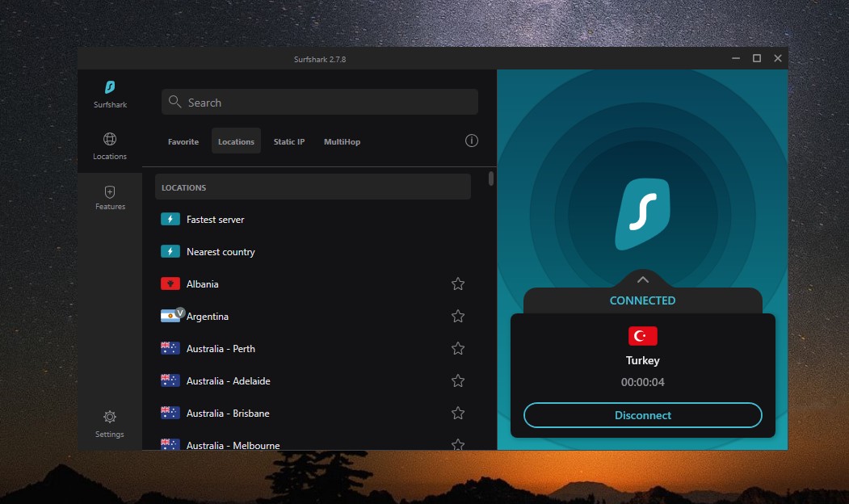Click the 00:00:04 connection timer
This screenshot has width=849, height=504.
[x=643, y=382]
